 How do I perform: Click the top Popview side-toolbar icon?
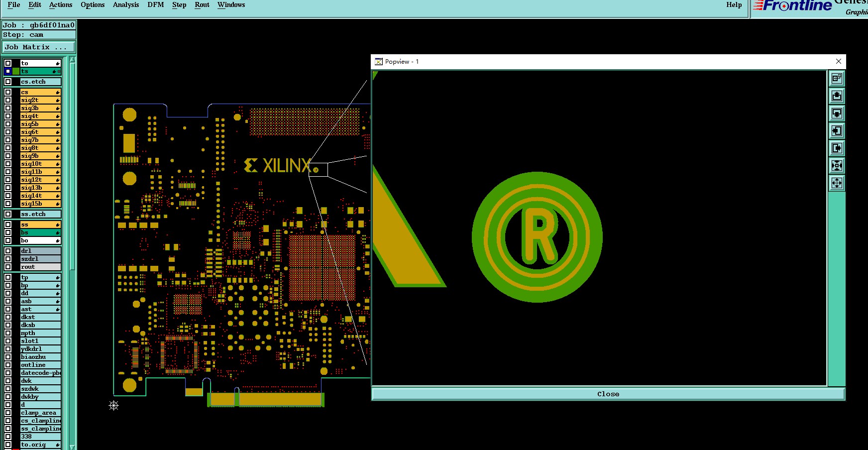pos(837,78)
